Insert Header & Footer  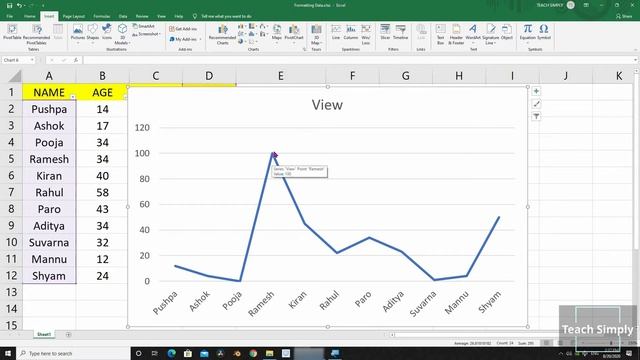(456, 34)
